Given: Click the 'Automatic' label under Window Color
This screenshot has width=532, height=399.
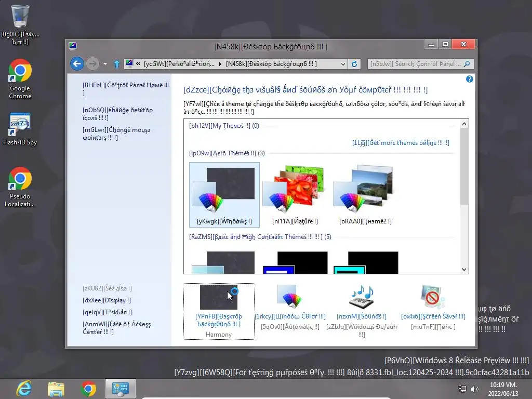Looking at the screenshot, I should (290, 327).
